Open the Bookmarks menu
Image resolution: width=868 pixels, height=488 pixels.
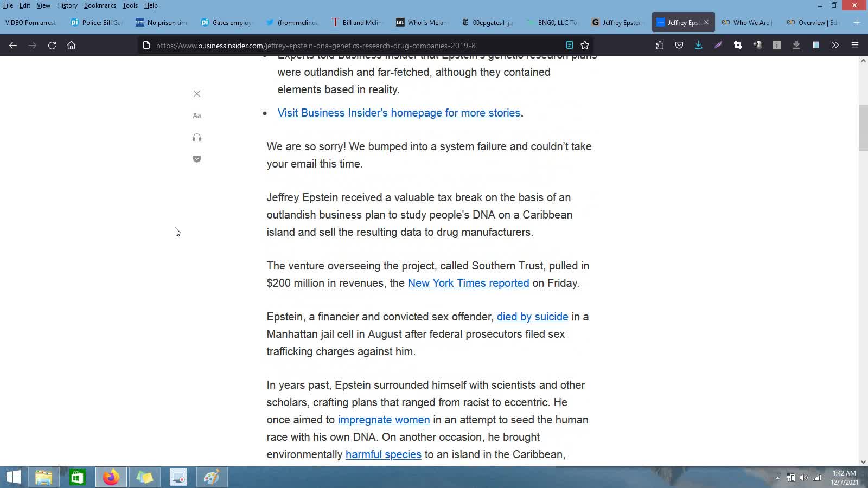pos(100,5)
